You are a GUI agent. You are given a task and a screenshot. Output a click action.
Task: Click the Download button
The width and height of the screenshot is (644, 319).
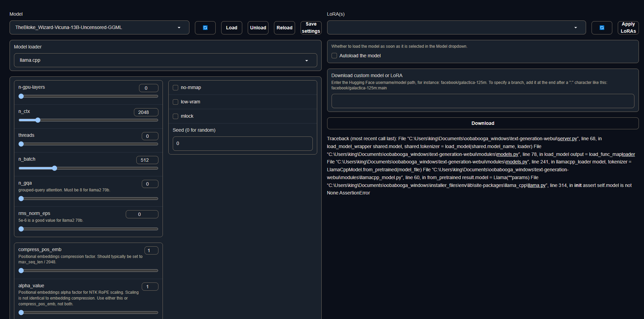tap(482, 123)
